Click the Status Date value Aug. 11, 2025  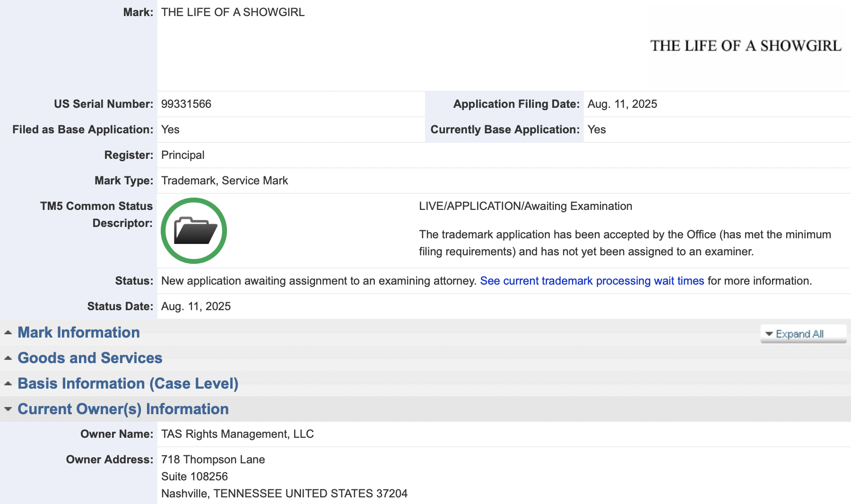coord(196,306)
